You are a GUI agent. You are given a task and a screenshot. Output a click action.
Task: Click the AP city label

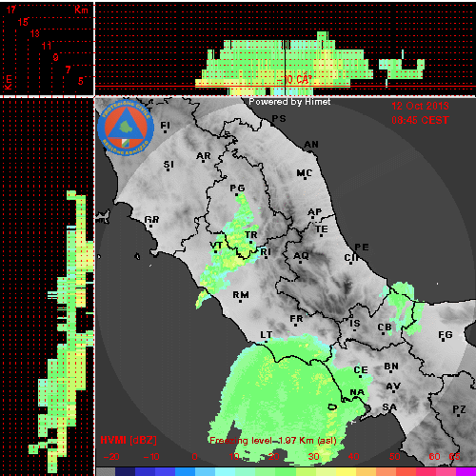(x=315, y=212)
